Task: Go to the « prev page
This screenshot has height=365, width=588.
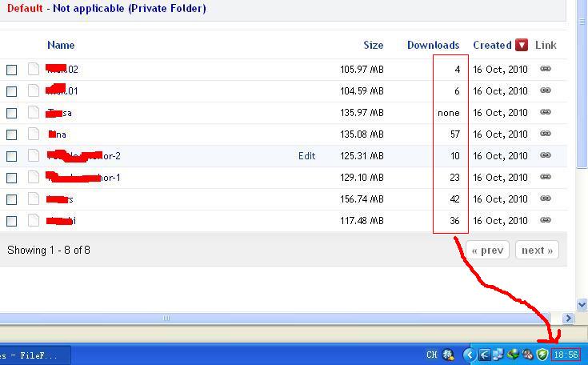Action: (487, 250)
